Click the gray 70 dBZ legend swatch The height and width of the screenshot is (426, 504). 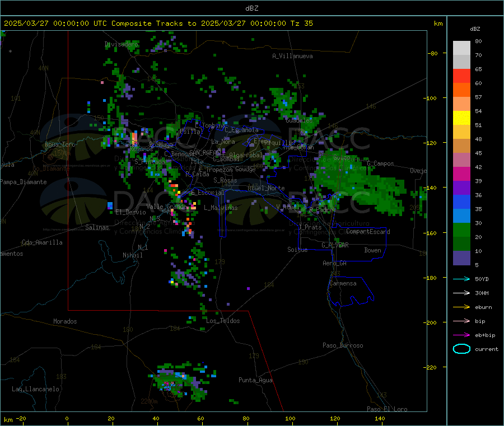coord(461,62)
